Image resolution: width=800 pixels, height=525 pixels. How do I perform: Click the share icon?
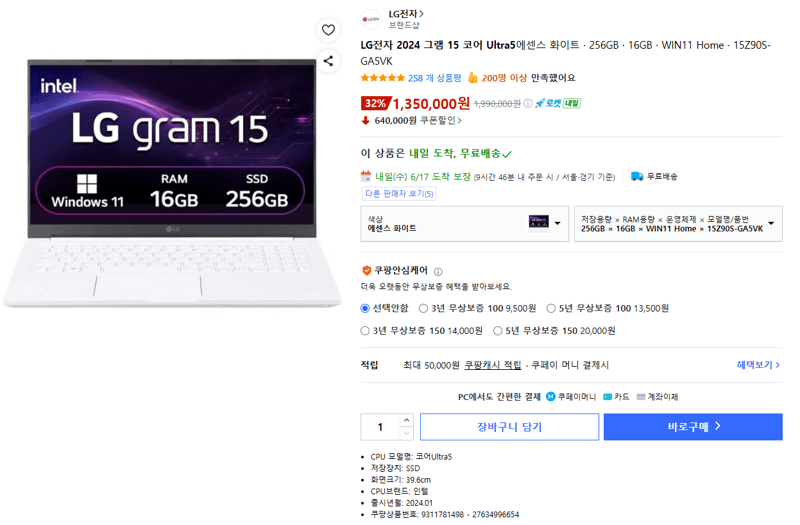(x=328, y=61)
